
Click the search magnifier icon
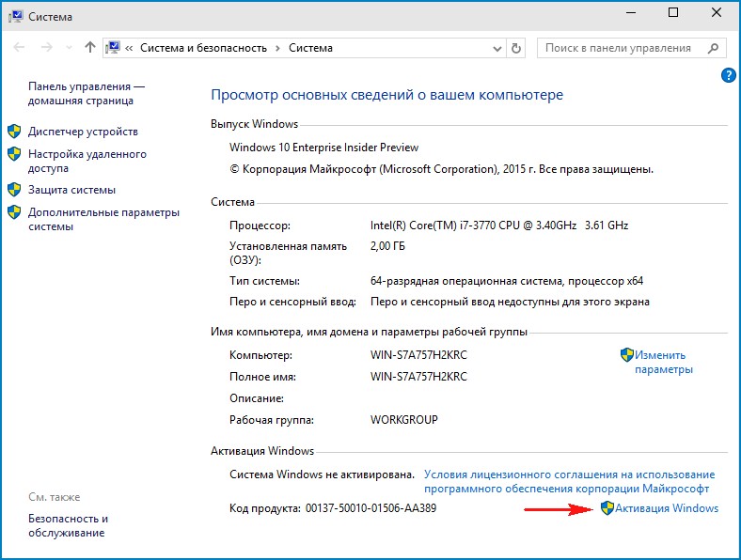(713, 48)
